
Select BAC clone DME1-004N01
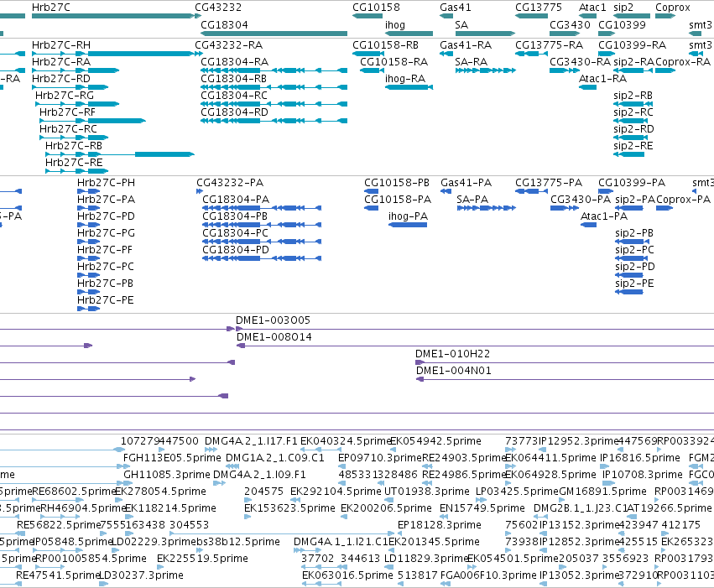pyautogui.click(x=565, y=380)
